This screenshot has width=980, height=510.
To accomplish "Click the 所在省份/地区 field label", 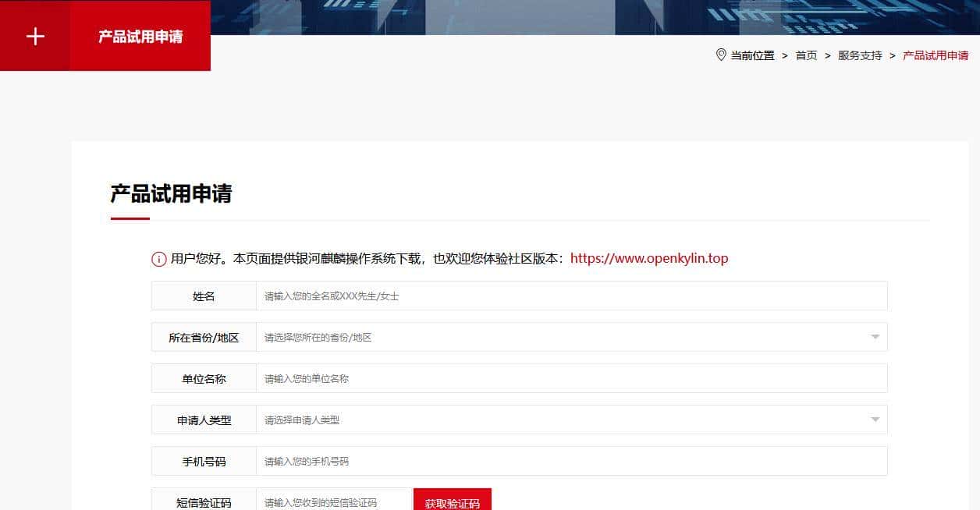I will pyautogui.click(x=204, y=338).
